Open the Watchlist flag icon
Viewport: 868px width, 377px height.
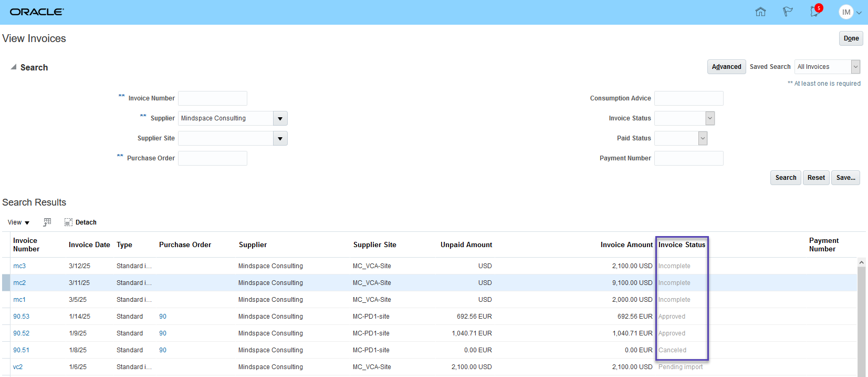pyautogui.click(x=788, y=12)
